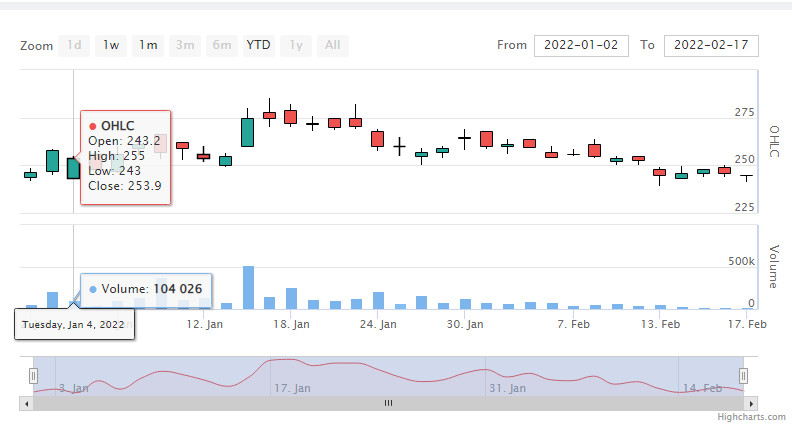Viewport: 792px width, 438px height.
Task: Click the left navigator range handle
Action: 33,376
